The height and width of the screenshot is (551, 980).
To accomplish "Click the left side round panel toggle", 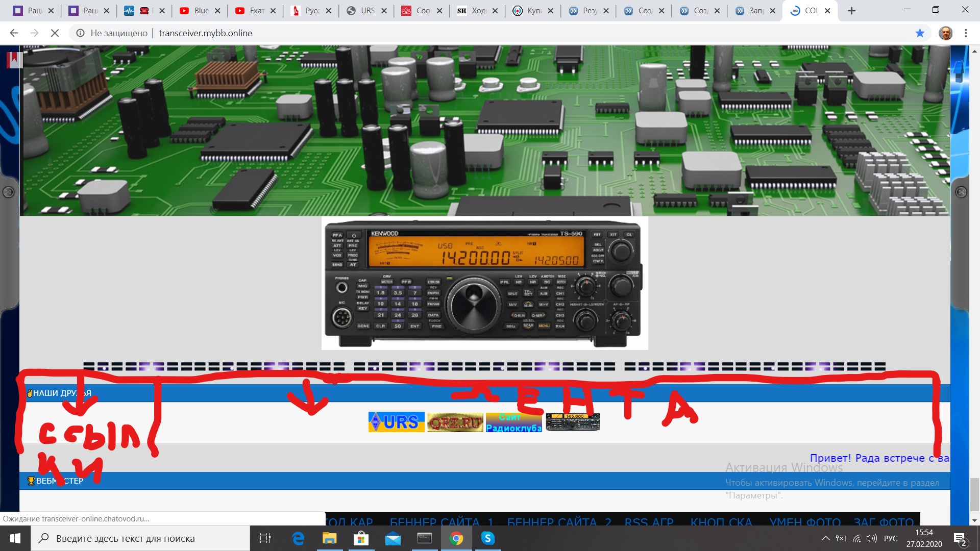I will [8, 192].
